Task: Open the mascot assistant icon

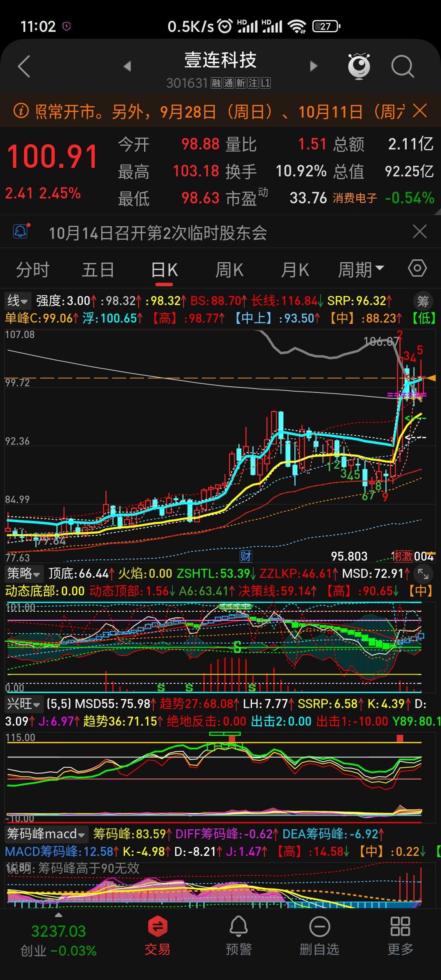Action: tap(359, 66)
